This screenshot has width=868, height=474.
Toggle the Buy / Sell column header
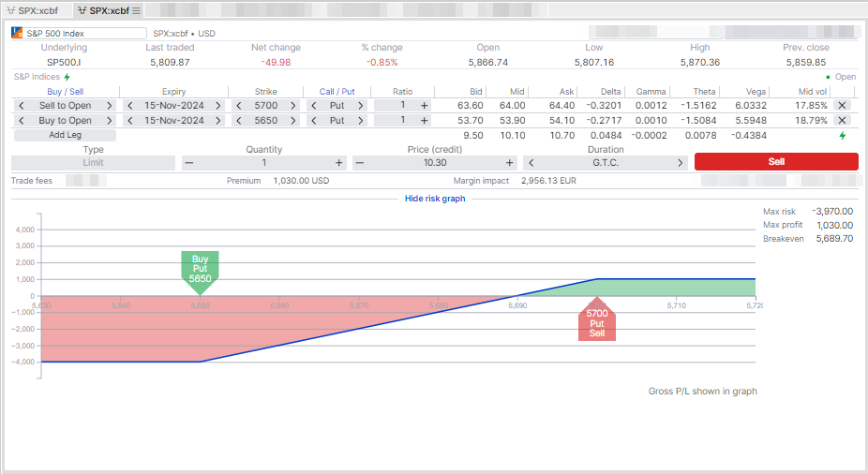tap(67, 92)
